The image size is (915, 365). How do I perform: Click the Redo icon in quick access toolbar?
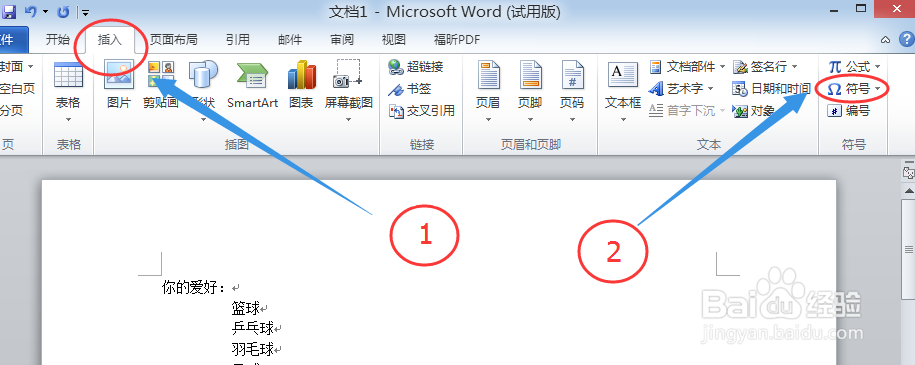click(64, 11)
